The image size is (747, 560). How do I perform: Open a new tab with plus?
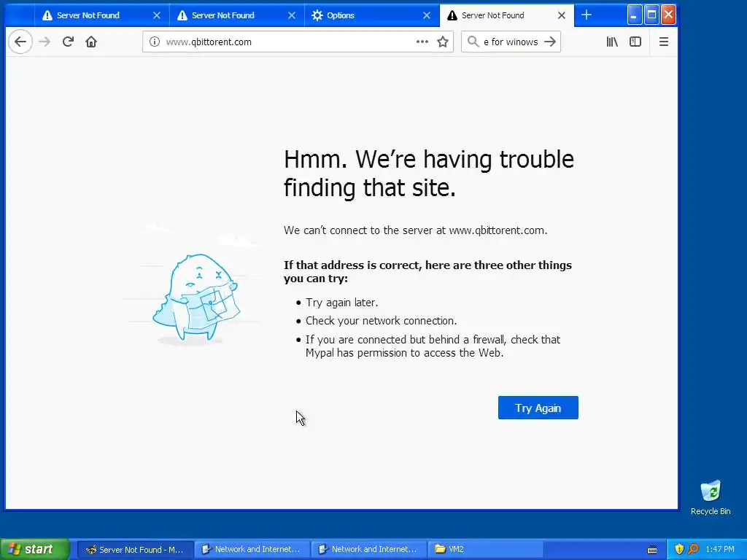[587, 15]
